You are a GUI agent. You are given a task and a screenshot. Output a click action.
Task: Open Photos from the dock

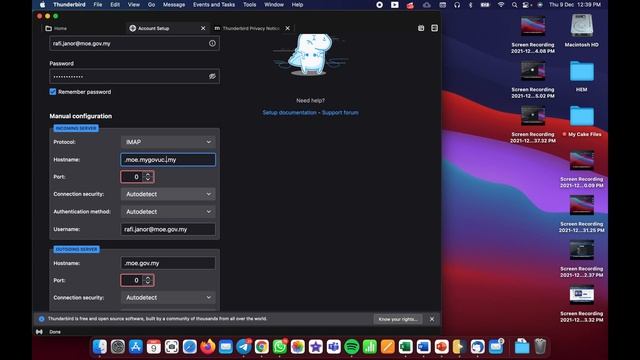pyautogui.click(x=298, y=347)
